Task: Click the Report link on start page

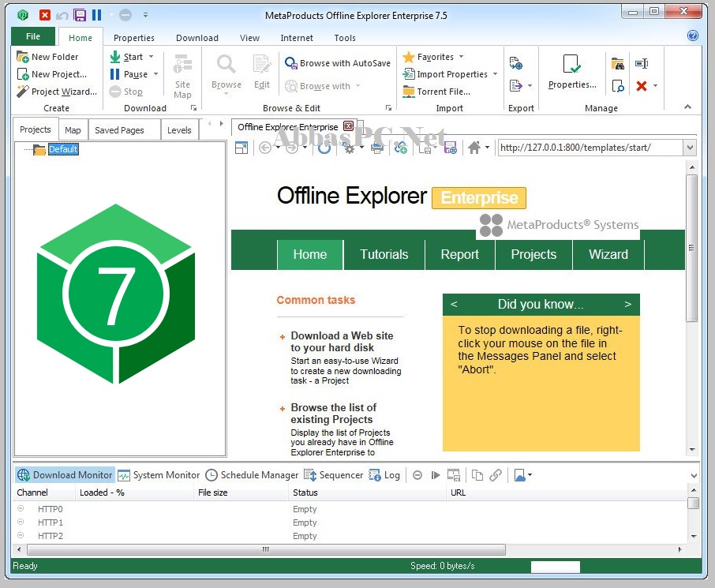Action: 459,254
